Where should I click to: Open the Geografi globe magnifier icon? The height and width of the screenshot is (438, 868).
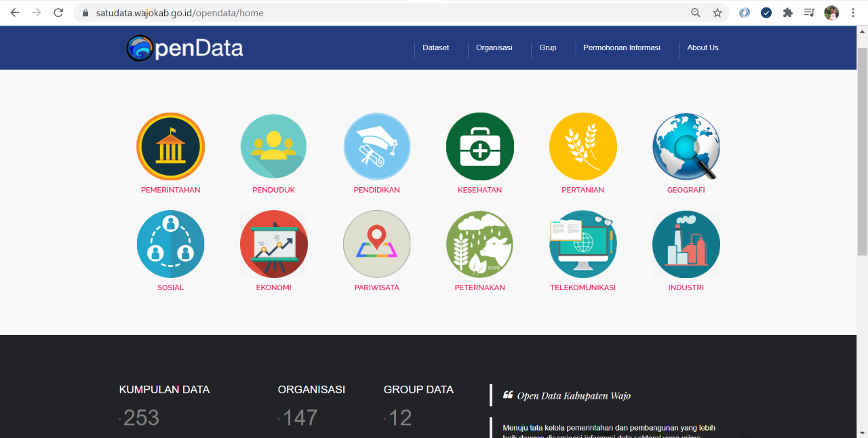click(686, 146)
